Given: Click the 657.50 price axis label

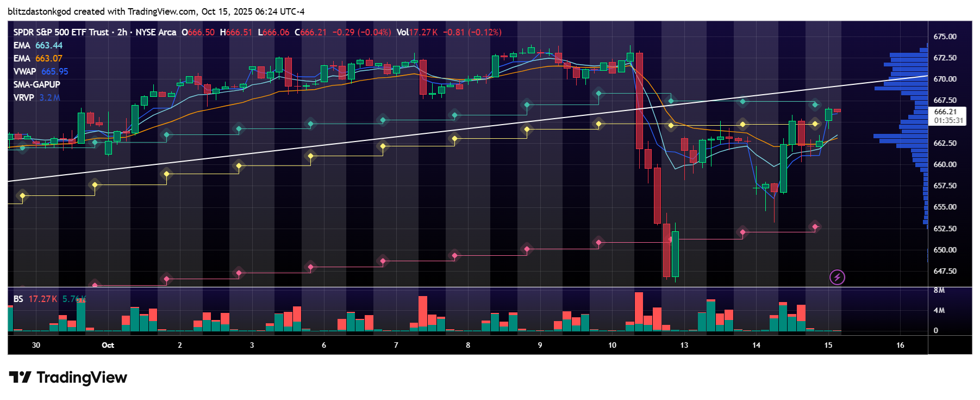Looking at the screenshot, I should pos(945,186).
